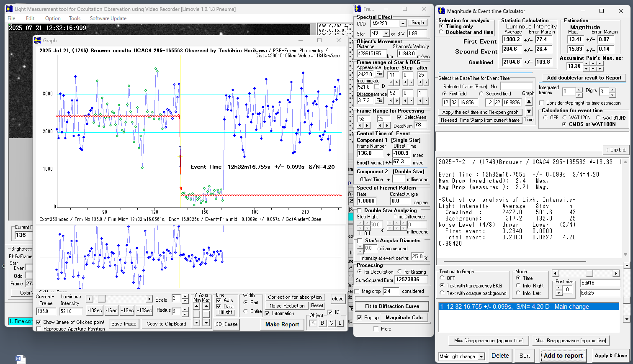The width and height of the screenshot is (633, 364).
Task: Click the down triangle Time arrow button
Action: (x=529, y=112)
